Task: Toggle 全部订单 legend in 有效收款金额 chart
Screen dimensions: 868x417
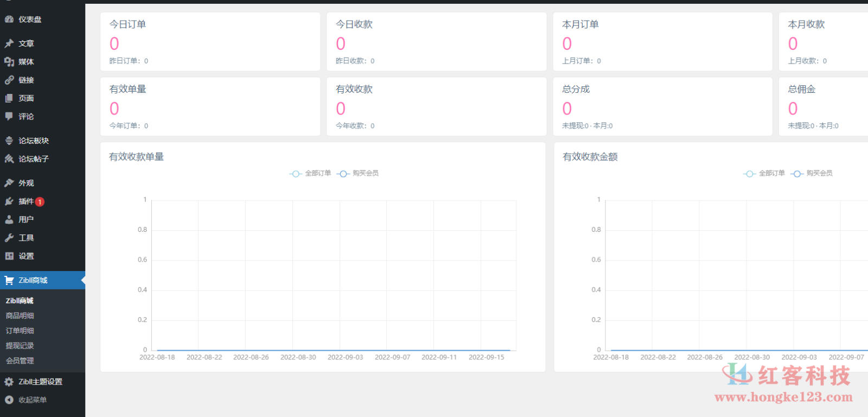Action: [x=764, y=173]
